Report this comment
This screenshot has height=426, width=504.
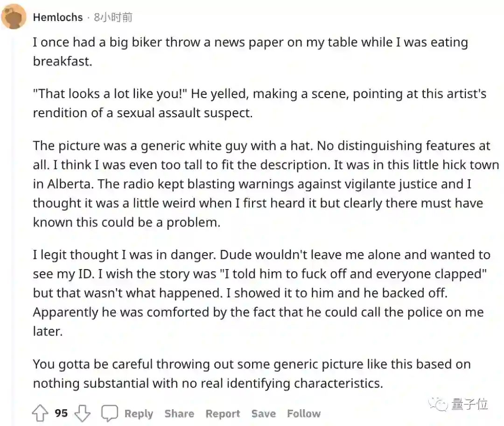[223, 414]
